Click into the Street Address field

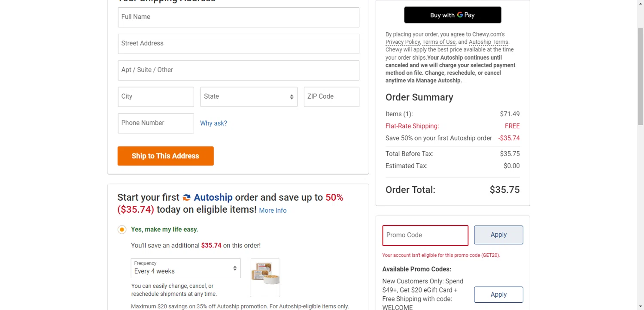(238, 44)
